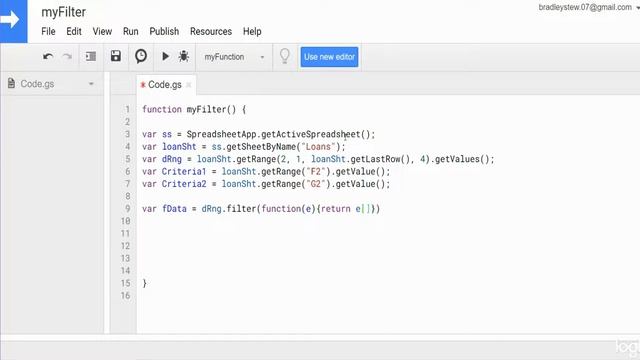Click fData variable on line 9
Image resolution: width=640 pixels, height=360 pixels.
(174, 209)
